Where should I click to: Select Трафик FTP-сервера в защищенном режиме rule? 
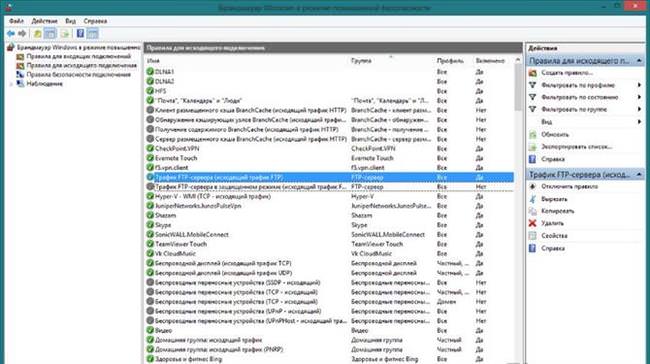click(x=330, y=187)
